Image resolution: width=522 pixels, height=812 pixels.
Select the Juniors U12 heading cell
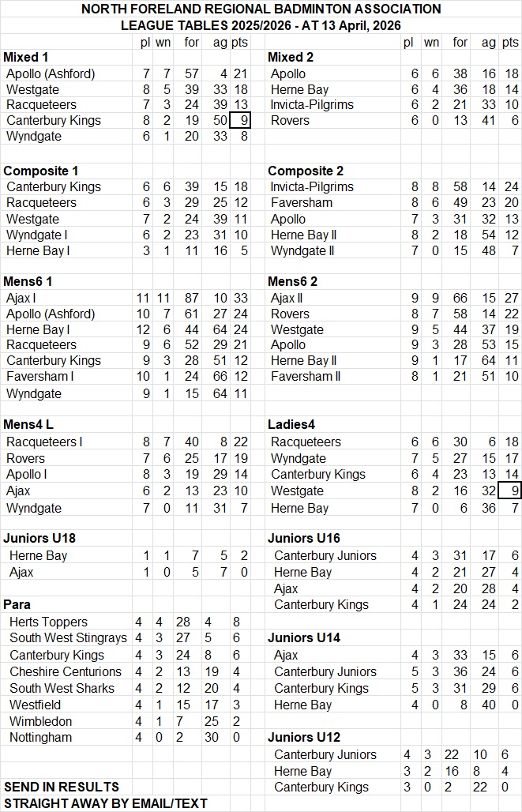pyautogui.click(x=304, y=737)
